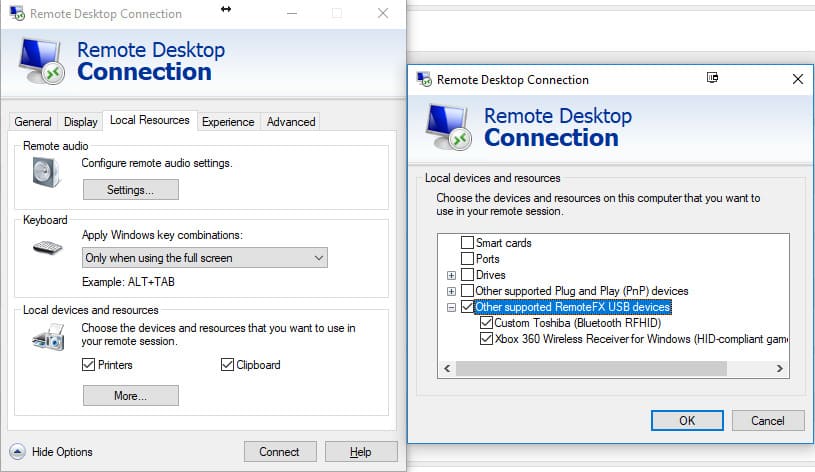This screenshot has width=815, height=472.
Task: Click the printer and camera devices icon
Action: tap(48, 337)
